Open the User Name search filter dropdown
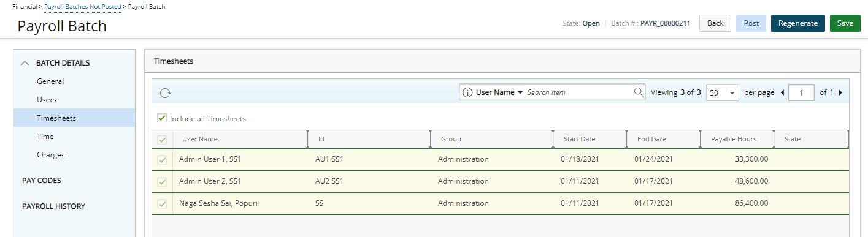This screenshot has height=237, width=868. coord(499,92)
